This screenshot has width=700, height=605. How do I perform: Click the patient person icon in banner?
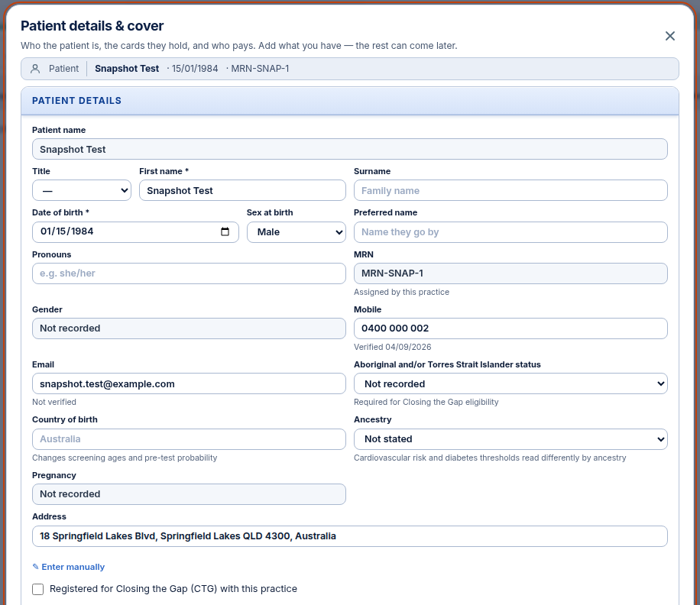(x=35, y=69)
